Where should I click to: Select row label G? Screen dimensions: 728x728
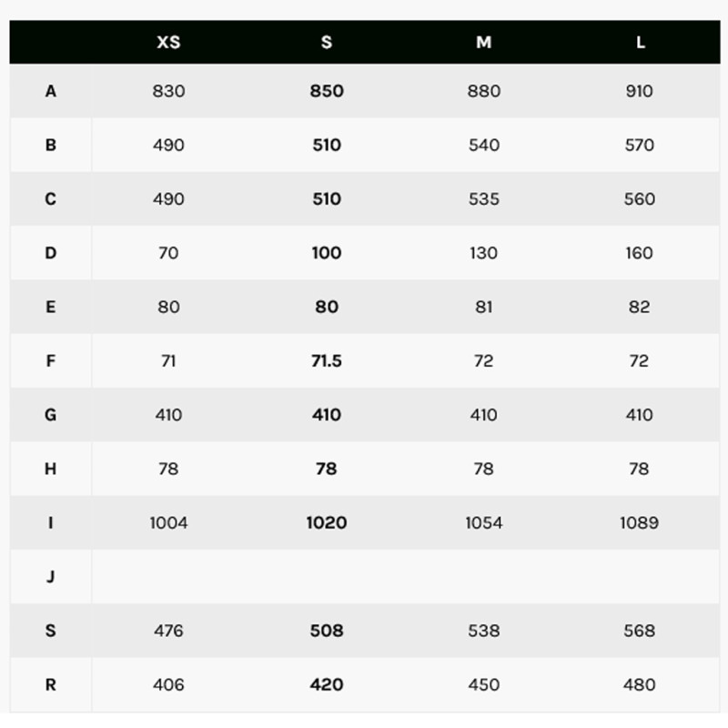click(51, 415)
